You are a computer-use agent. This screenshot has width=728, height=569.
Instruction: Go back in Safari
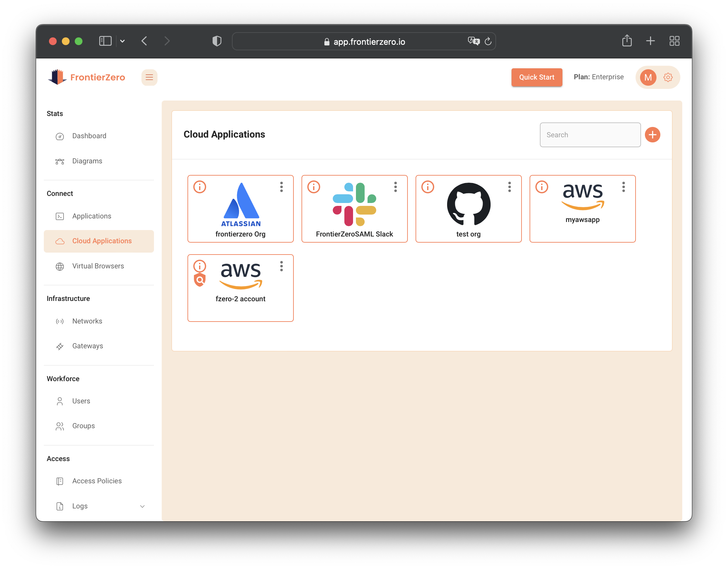[144, 41]
